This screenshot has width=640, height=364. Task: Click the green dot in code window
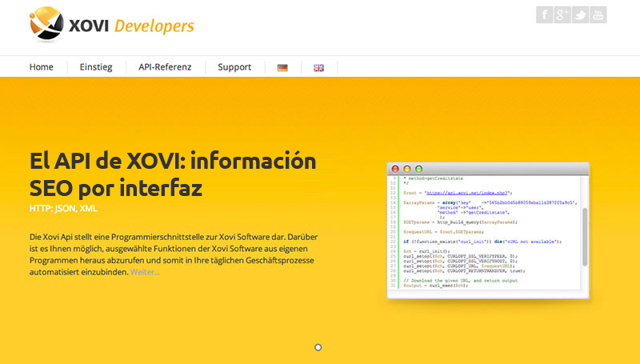click(x=418, y=169)
